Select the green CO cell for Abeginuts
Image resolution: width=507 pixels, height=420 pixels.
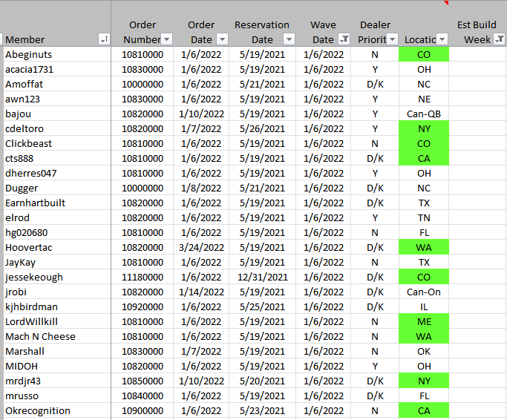[x=424, y=54]
